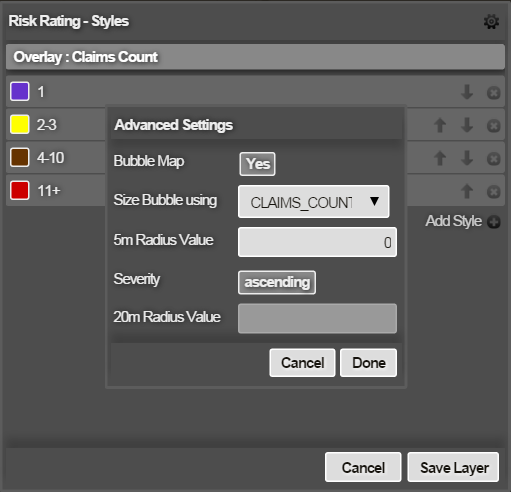Viewport: 511px width, 492px height.
Task: Move style 1 down with arrow
Action: click(x=467, y=92)
